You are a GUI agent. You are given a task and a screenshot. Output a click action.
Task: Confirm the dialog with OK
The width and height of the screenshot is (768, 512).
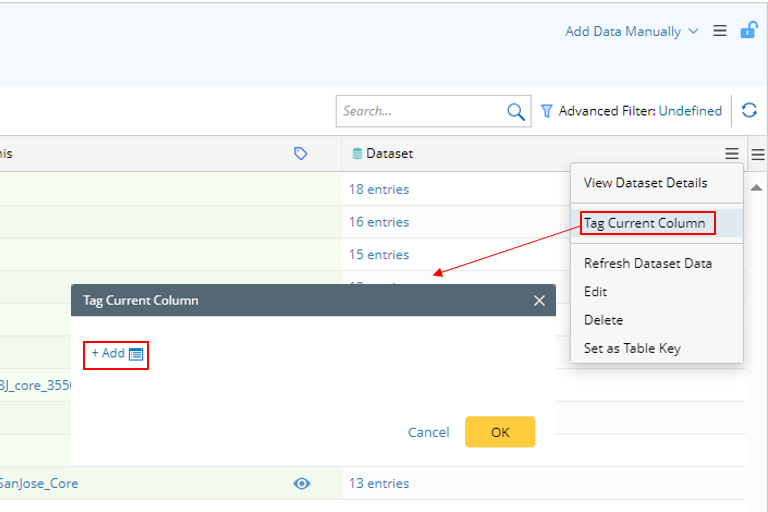pos(500,432)
